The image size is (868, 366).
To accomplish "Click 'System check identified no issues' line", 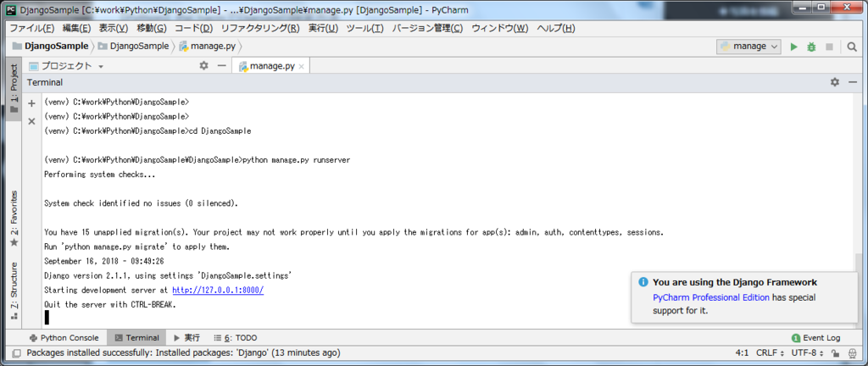I will [x=141, y=203].
